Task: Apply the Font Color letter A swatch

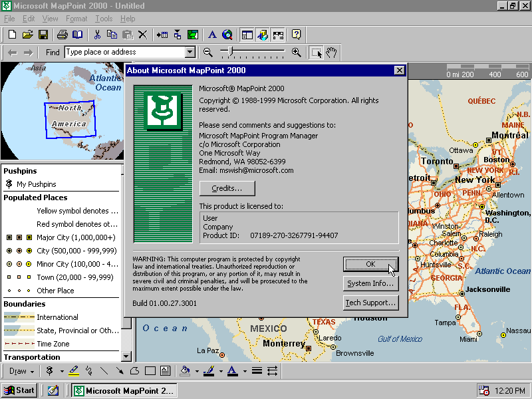Action: point(232,371)
